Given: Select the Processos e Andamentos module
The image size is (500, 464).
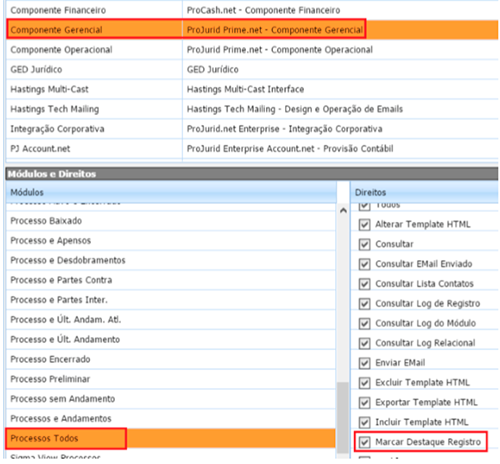Looking at the screenshot, I should pyautogui.click(x=171, y=419).
